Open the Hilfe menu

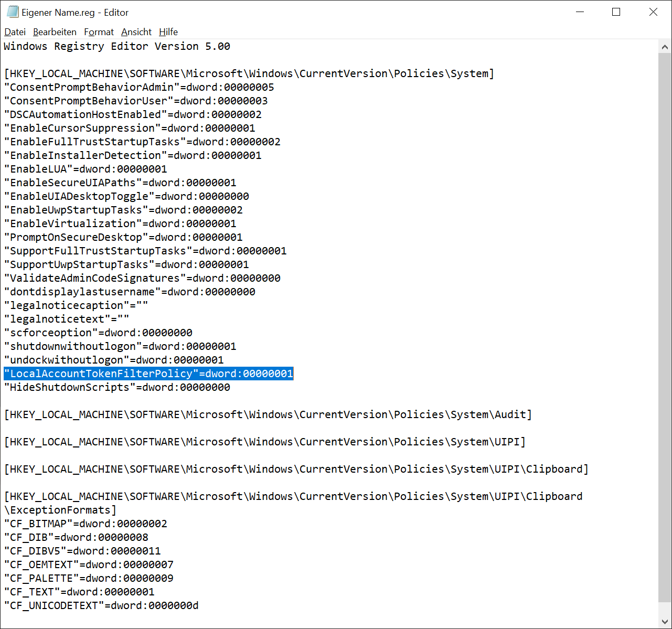point(168,32)
